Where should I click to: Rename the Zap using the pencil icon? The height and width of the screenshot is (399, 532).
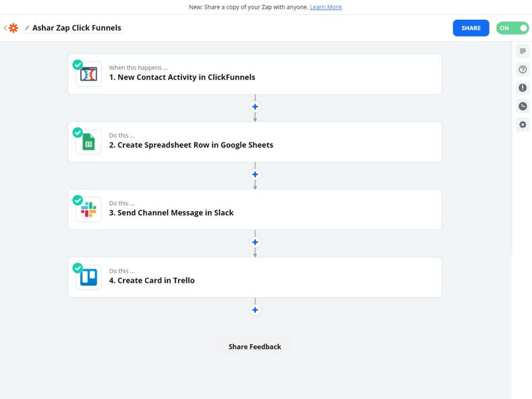point(26,28)
